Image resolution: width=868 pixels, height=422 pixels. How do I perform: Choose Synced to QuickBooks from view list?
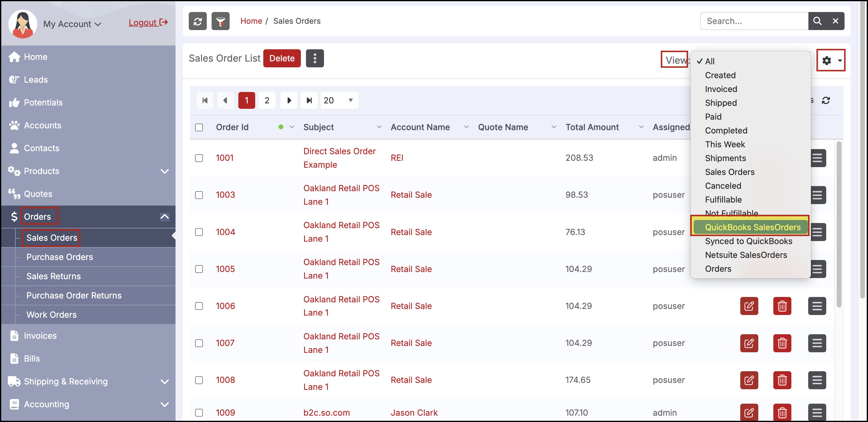tap(748, 241)
